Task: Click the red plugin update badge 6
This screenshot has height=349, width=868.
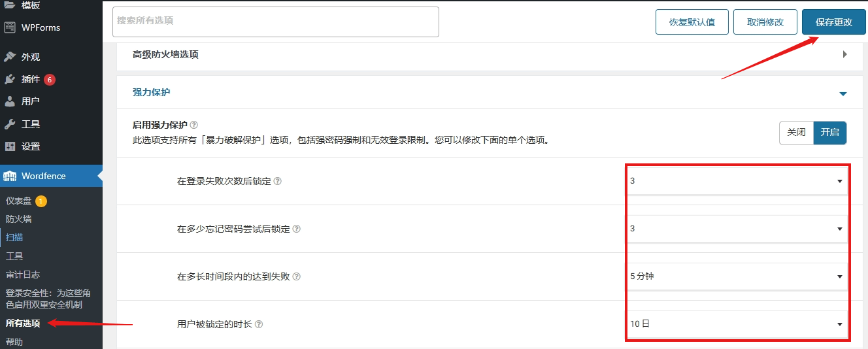Action: tap(50, 80)
